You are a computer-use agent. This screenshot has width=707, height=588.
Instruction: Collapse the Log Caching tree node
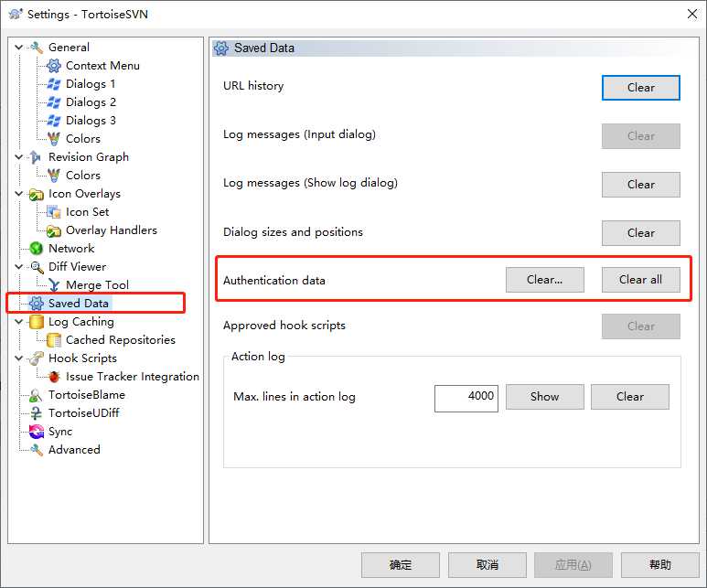[x=19, y=322]
